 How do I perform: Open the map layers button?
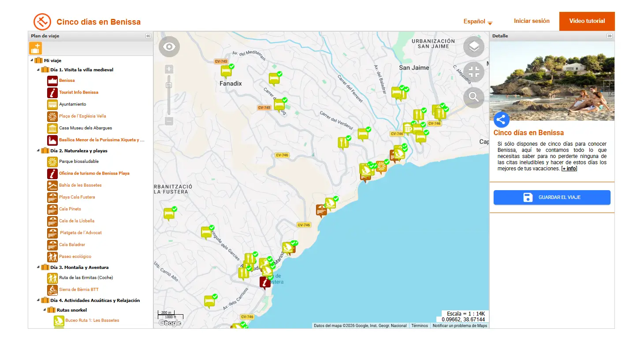click(474, 47)
